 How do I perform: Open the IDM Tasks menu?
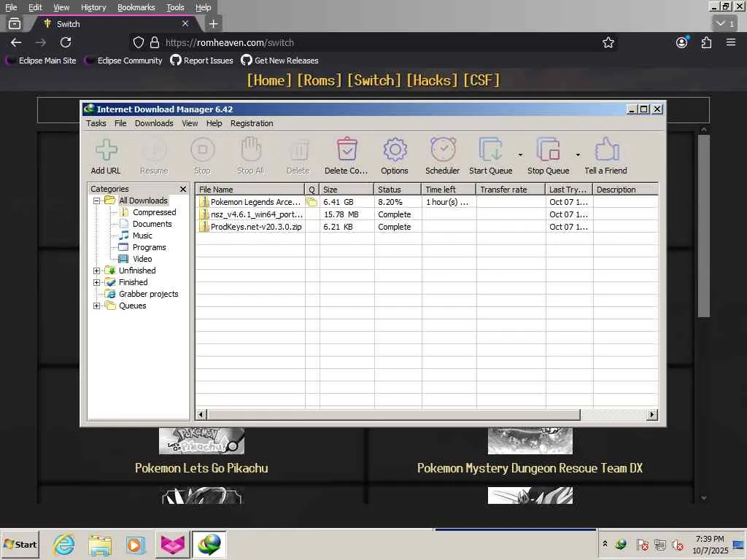tap(96, 123)
